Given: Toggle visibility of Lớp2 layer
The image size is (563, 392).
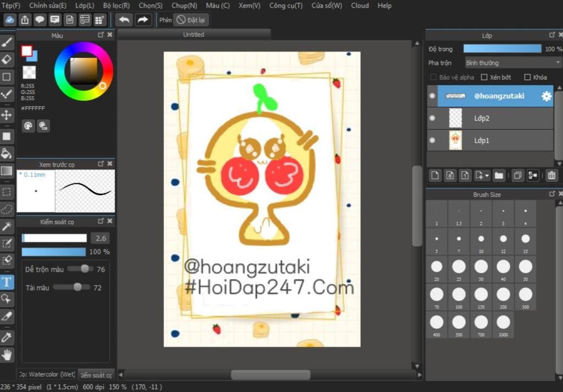Looking at the screenshot, I should (x=432, y=118).
